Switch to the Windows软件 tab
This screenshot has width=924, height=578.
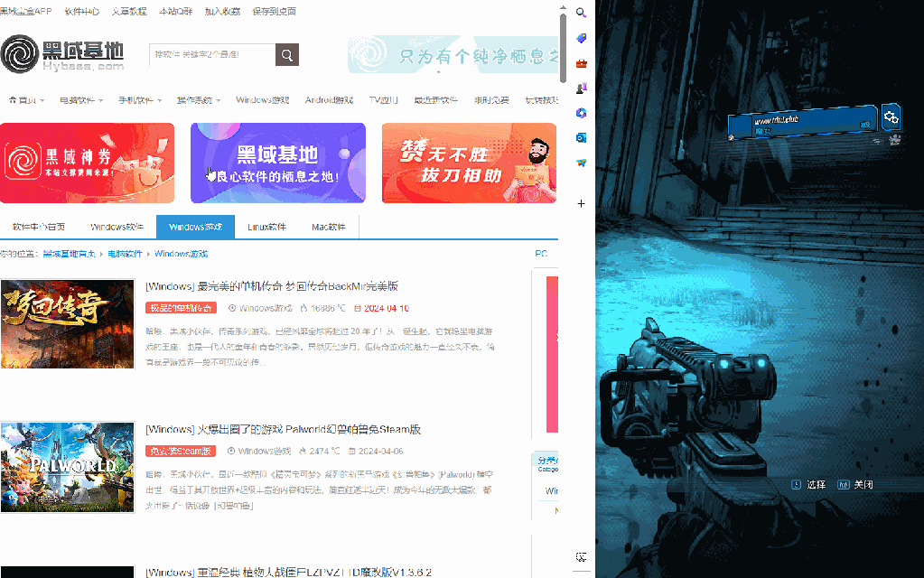(117, 227)
